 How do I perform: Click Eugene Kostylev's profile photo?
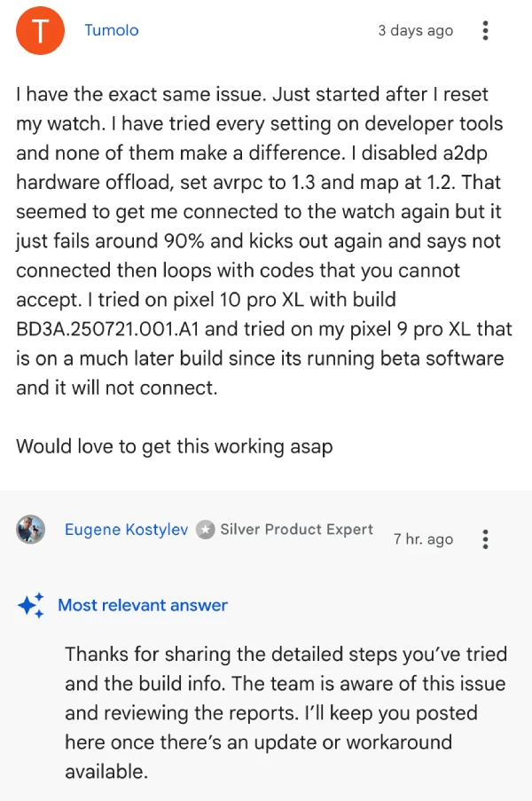31,530
